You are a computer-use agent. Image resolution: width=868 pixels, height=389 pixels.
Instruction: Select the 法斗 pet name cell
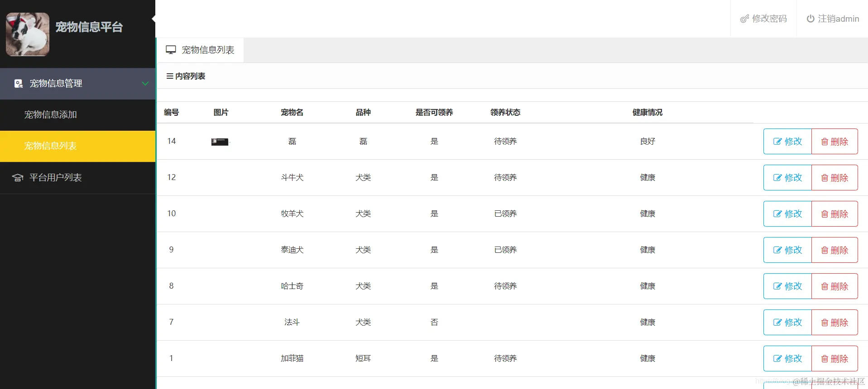(x=292, y=322)
